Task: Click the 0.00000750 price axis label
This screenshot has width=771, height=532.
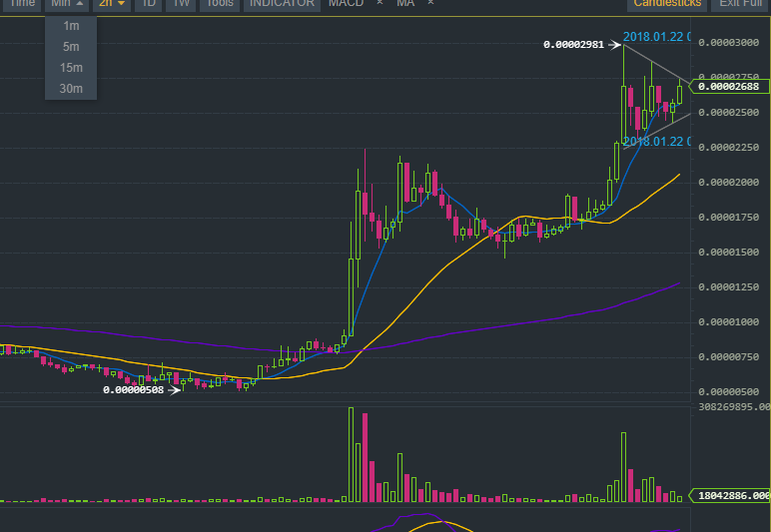Action: pyautogui.click(x=729, y=356)
